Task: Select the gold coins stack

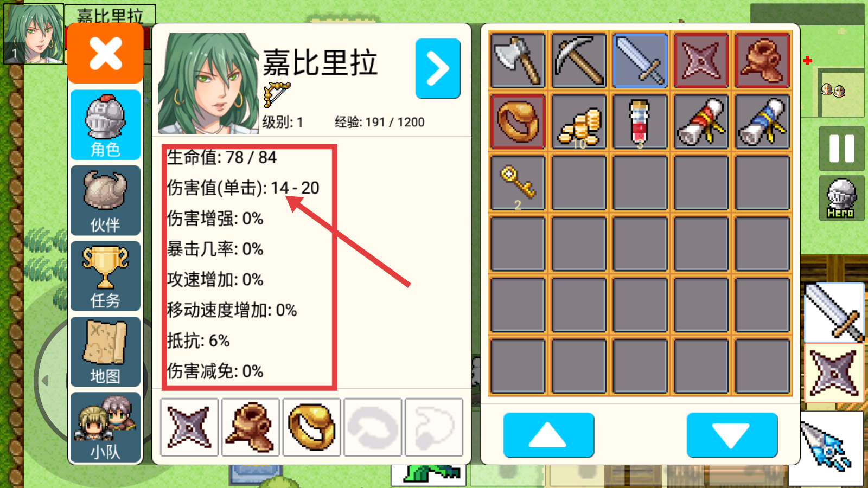Action: pos(579,121)
